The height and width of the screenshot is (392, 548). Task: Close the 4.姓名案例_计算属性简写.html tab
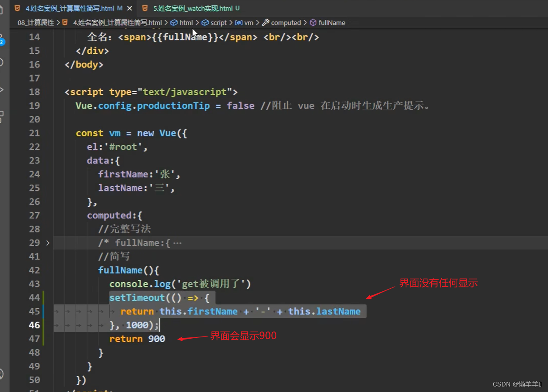130,8
